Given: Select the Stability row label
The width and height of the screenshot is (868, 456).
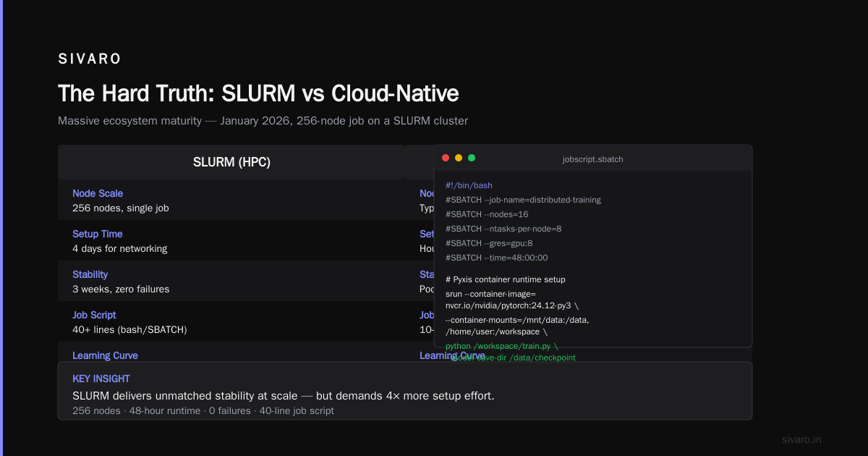Looking at the screenshot, I should point(90,274).
